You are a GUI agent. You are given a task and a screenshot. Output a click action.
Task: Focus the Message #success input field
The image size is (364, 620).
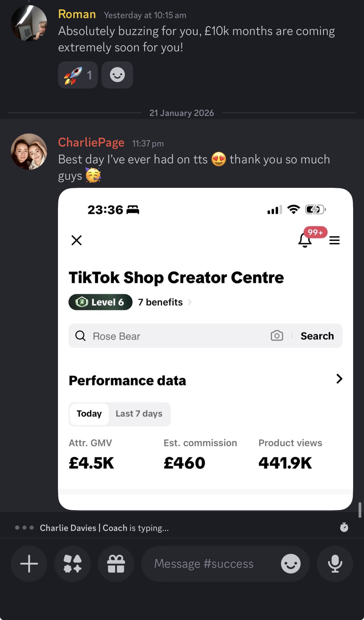point(204,564)
